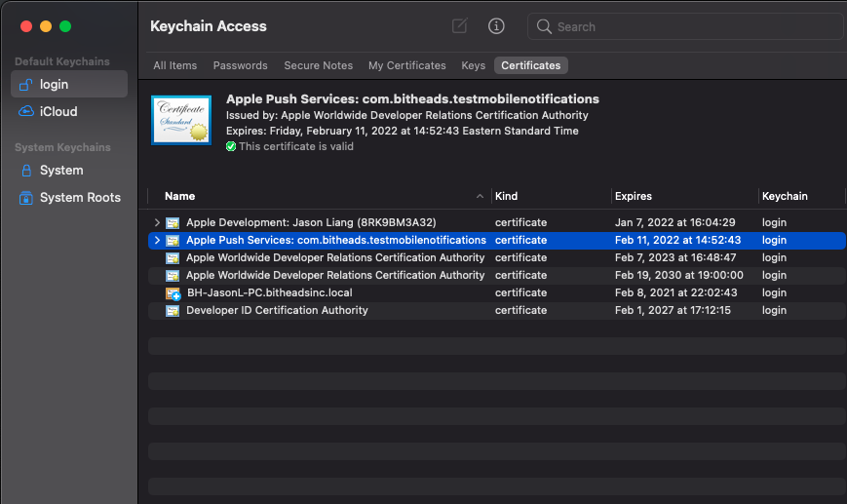The height and width of the screenshot is (504, 847).
Task: Expand the Apple Push Services certificate row
Action: coord(157,240)
